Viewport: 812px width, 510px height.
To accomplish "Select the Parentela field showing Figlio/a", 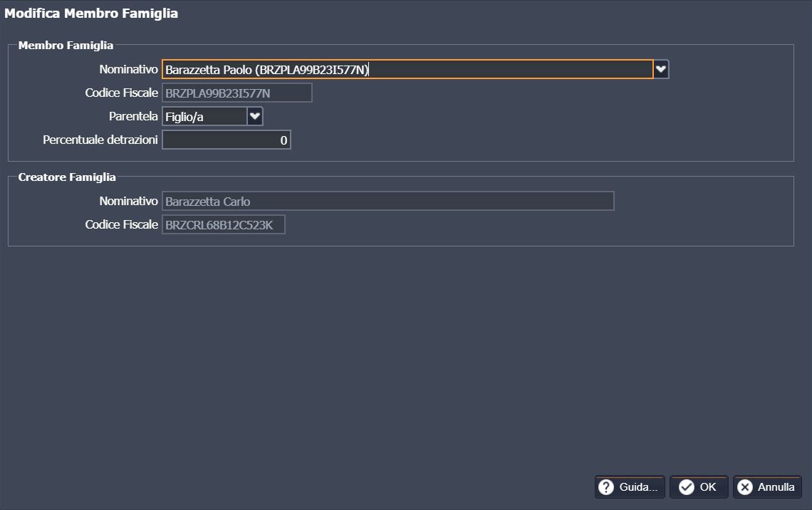I will pyautogui.click(x=204, y=117).
